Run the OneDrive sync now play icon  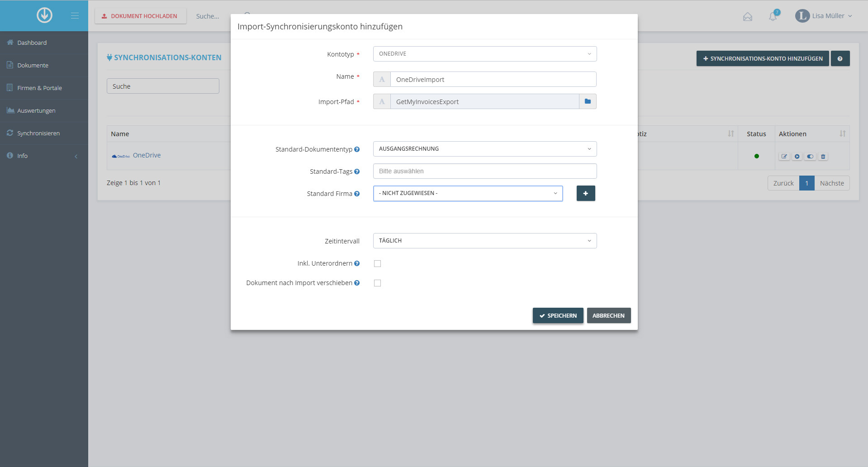click(x=797, y=157)
